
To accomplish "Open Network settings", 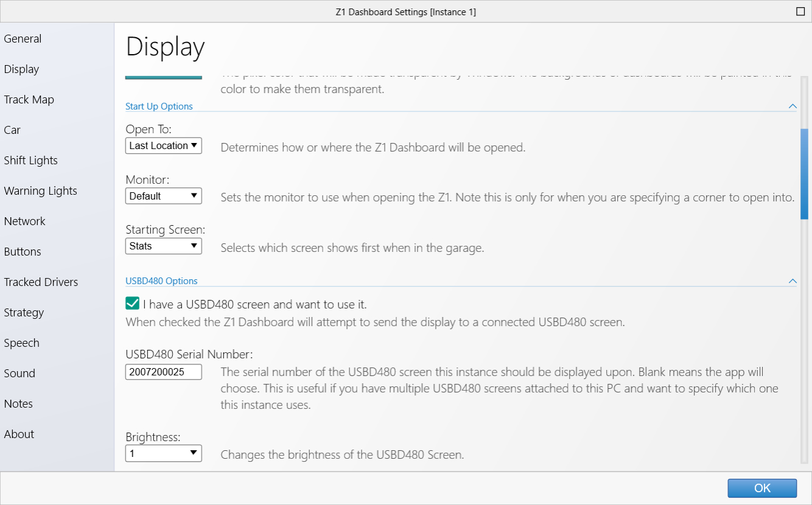I will (24, 221).
